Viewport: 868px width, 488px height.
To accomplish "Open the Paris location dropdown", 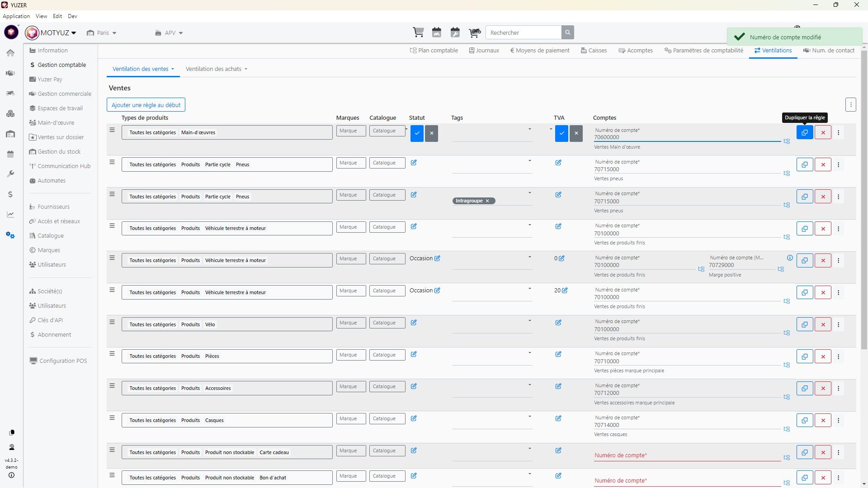I will [x=102, y=33].
